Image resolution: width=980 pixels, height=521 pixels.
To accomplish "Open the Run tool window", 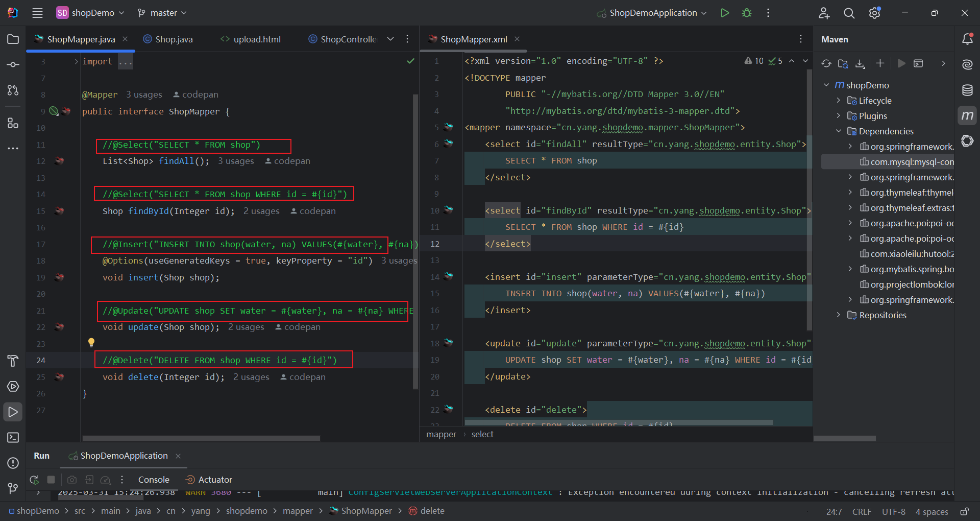I will click(x=13, y=412).
